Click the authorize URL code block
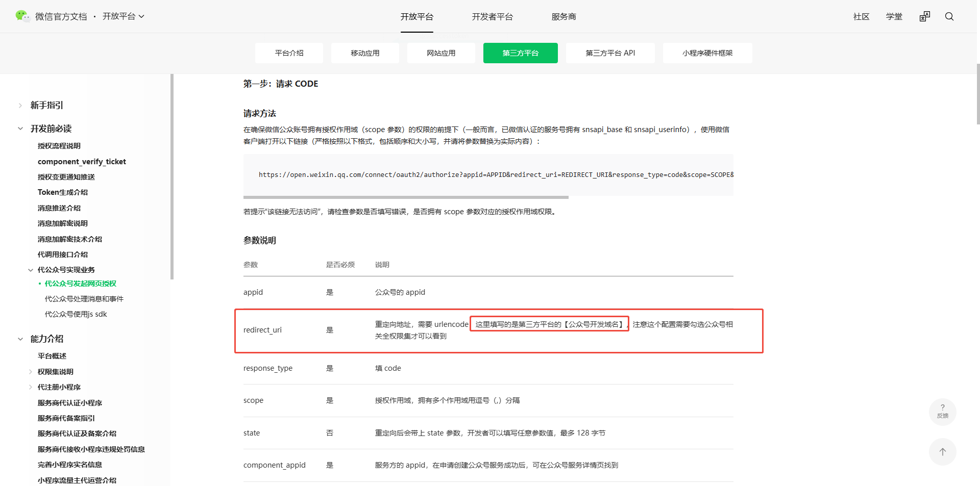 coord(488,175)
